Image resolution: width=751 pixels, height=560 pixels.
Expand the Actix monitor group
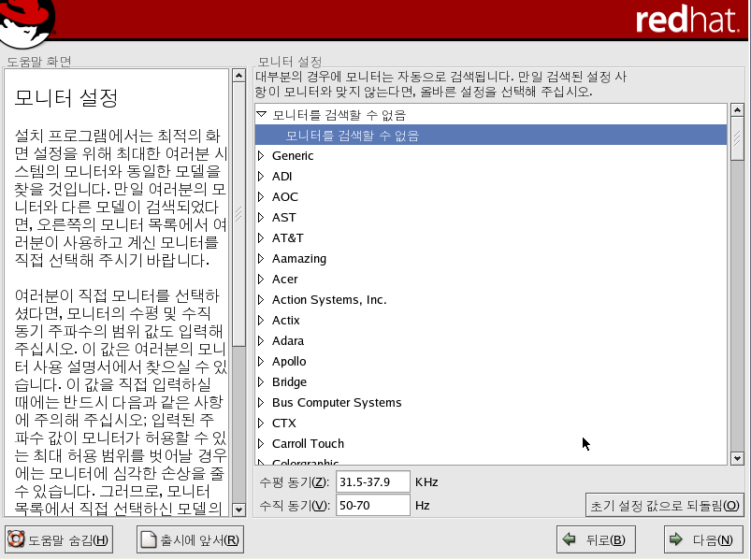pos(261,321)
